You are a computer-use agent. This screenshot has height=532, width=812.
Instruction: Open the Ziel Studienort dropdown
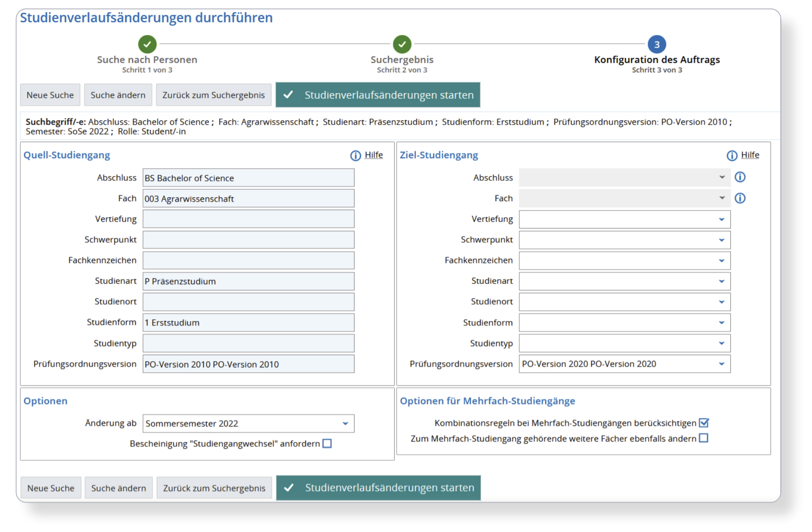pos(625,302)
